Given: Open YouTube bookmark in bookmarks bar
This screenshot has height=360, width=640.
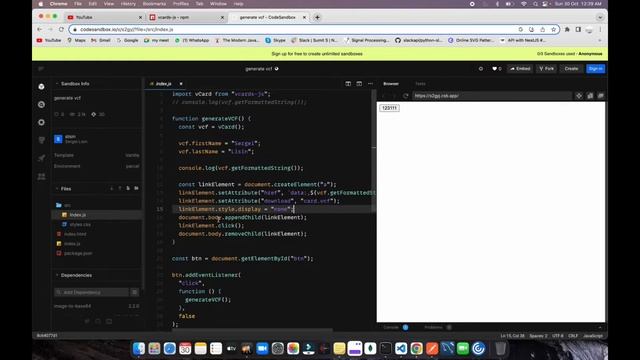Looking at the screenshot, I should pyautogui.click(x=49, y=40).
